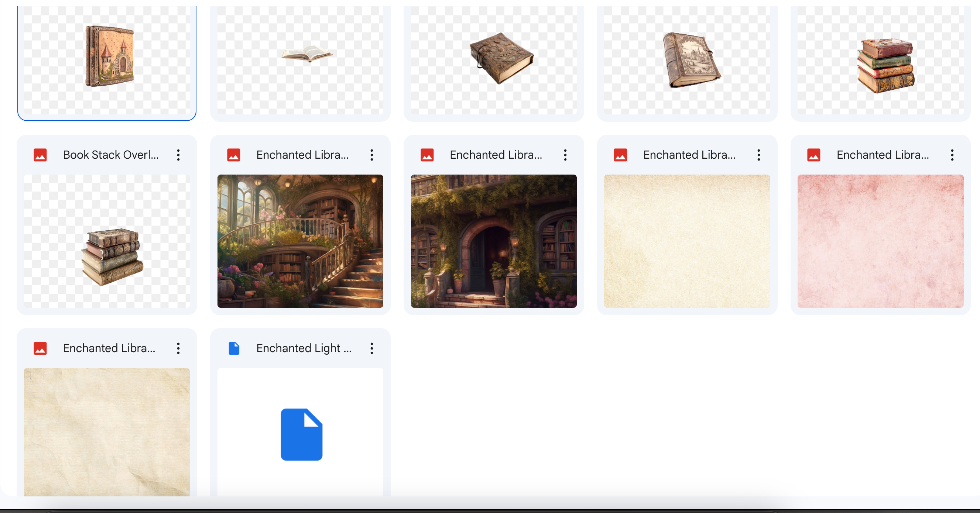Click the Book Stack Overl... file name
Image resolution: width=980 pixels, height=513 pixels.
[x=111, y=155]
